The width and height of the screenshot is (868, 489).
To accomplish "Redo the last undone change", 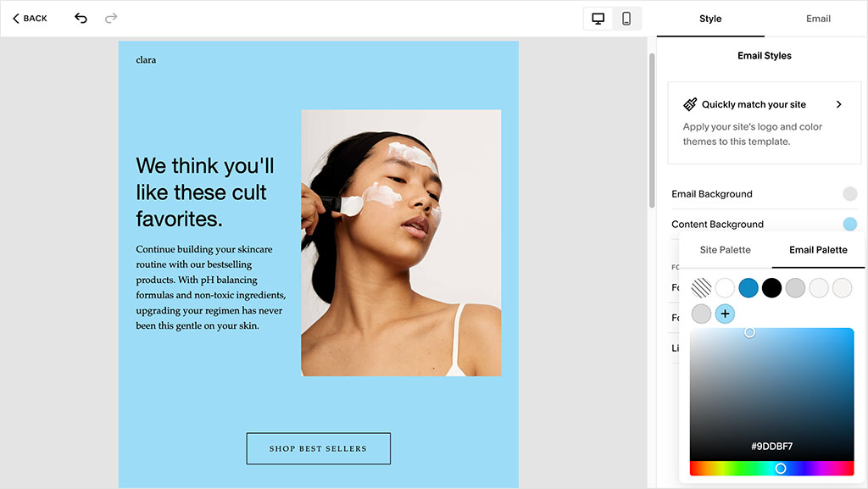I will pyautogui.click(x=111, y=19).
